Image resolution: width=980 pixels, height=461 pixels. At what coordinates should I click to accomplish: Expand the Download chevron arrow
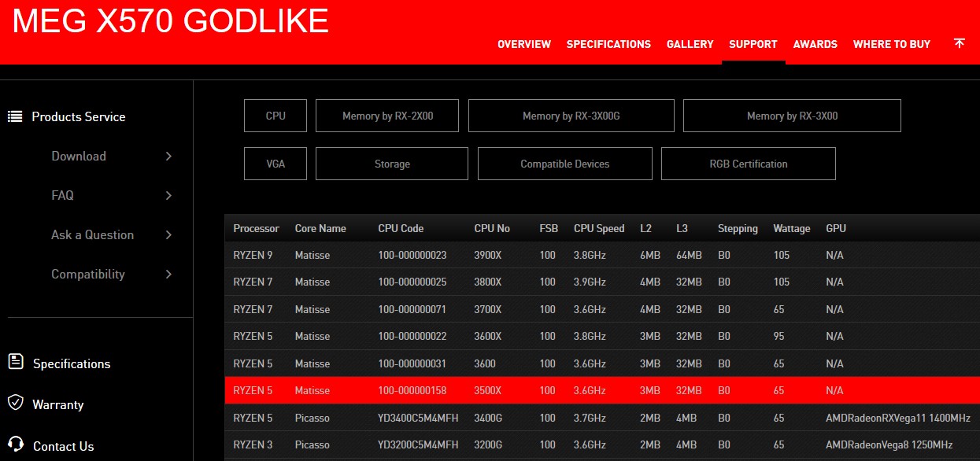pos(168,156)
